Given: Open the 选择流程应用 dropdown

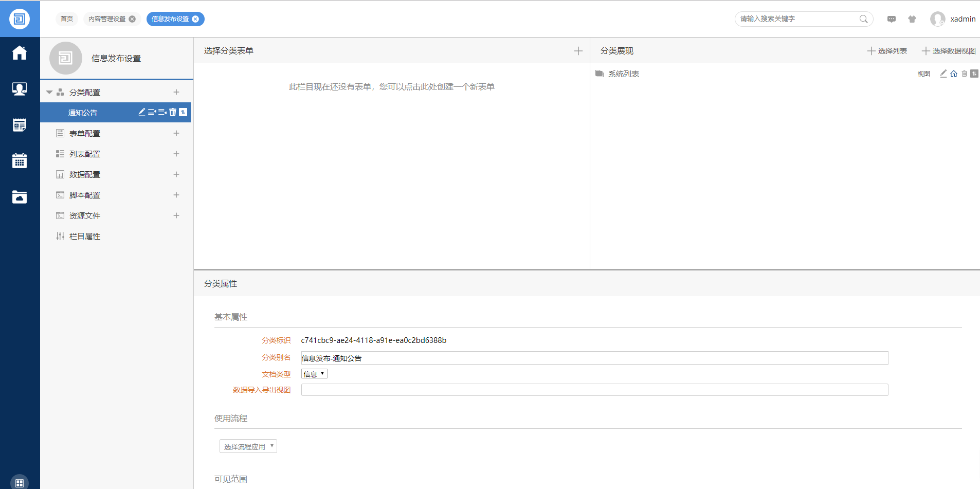Looking at the screenshot, I should point(248,446).
